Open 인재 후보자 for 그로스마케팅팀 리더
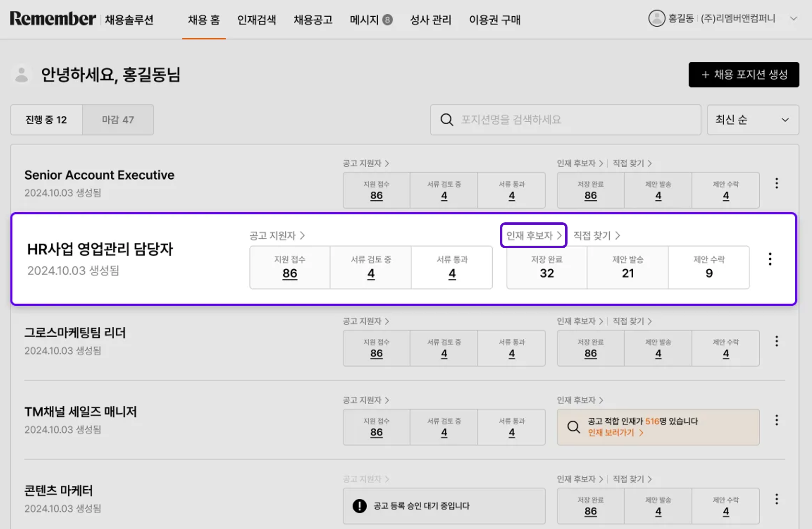 (x=580, y=321)
